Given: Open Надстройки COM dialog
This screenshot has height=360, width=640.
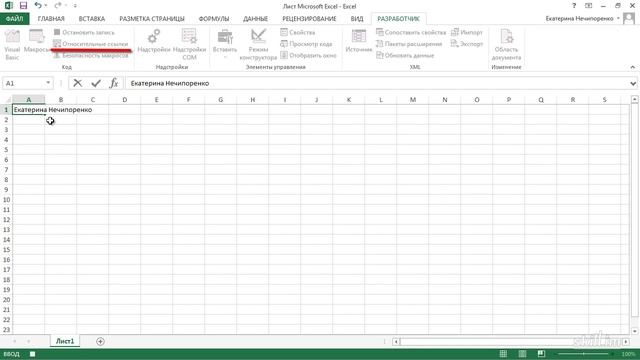Looking at the screenshot, I should 189,45.
